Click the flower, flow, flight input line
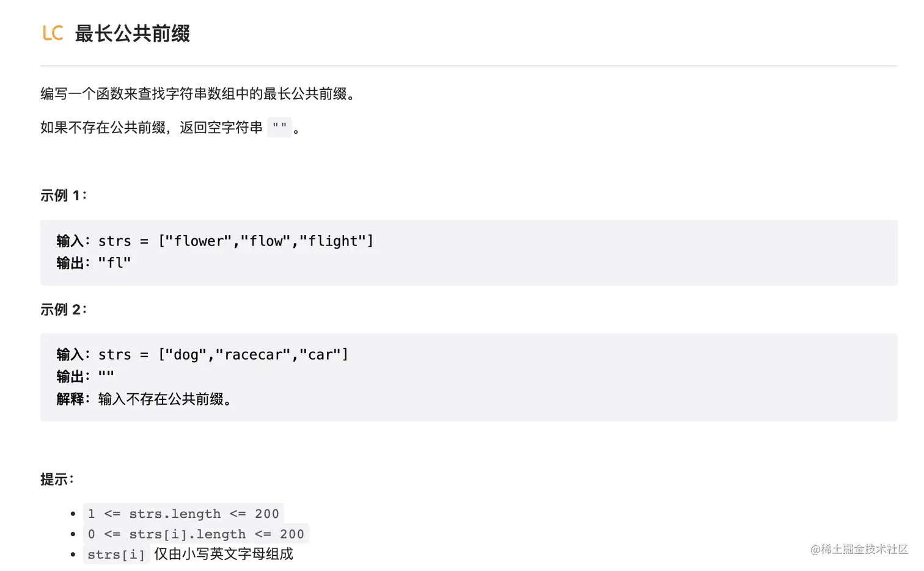 [x=215, y=241]
